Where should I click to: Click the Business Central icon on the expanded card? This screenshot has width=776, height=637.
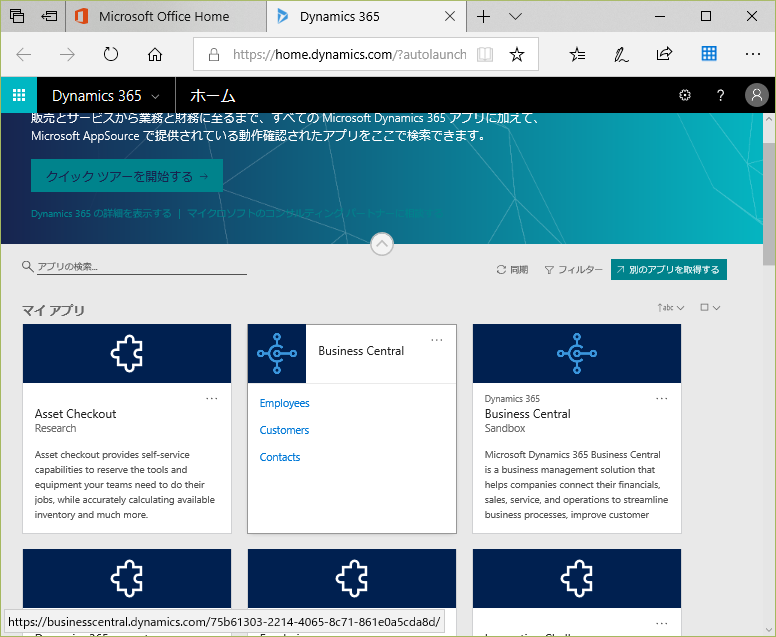click(277, 353)
